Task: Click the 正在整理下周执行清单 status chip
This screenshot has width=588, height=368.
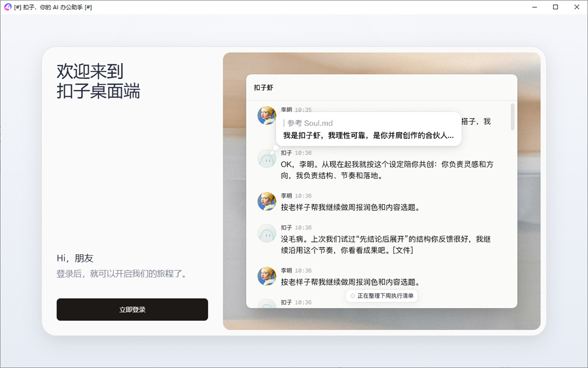Action: 381,296
